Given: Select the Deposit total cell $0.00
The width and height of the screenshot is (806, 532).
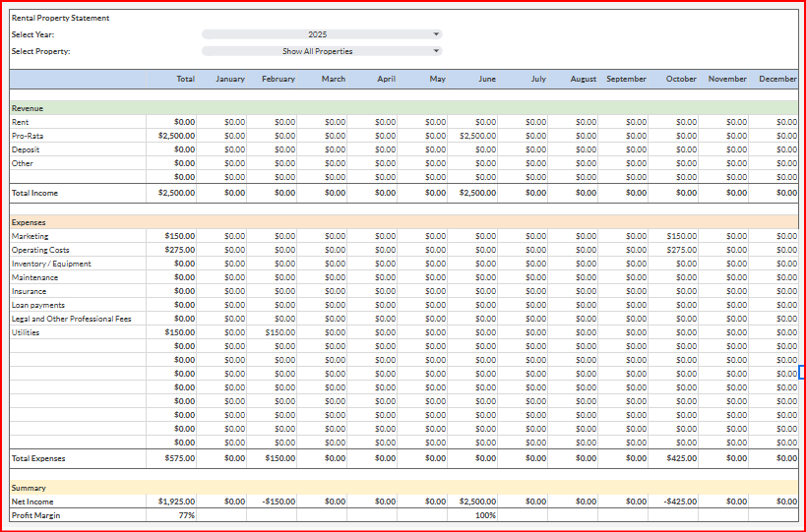Looking at the screenshot, I should (171, 149).
